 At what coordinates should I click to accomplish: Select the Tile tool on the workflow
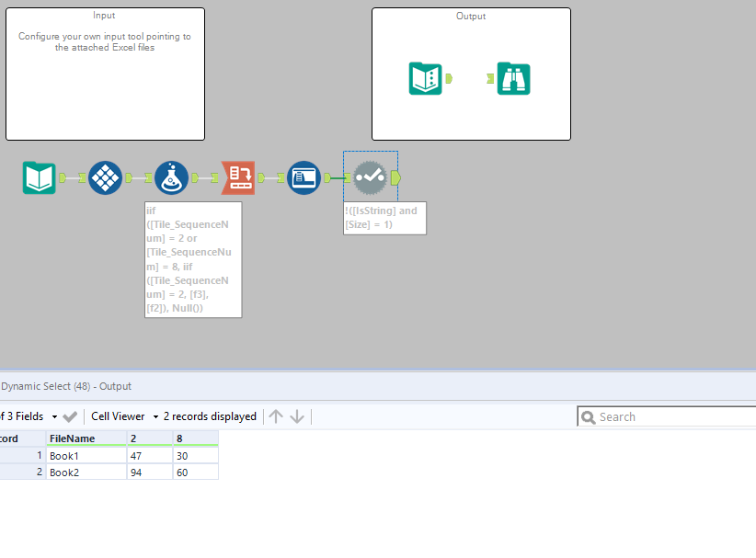coord(105,177)
